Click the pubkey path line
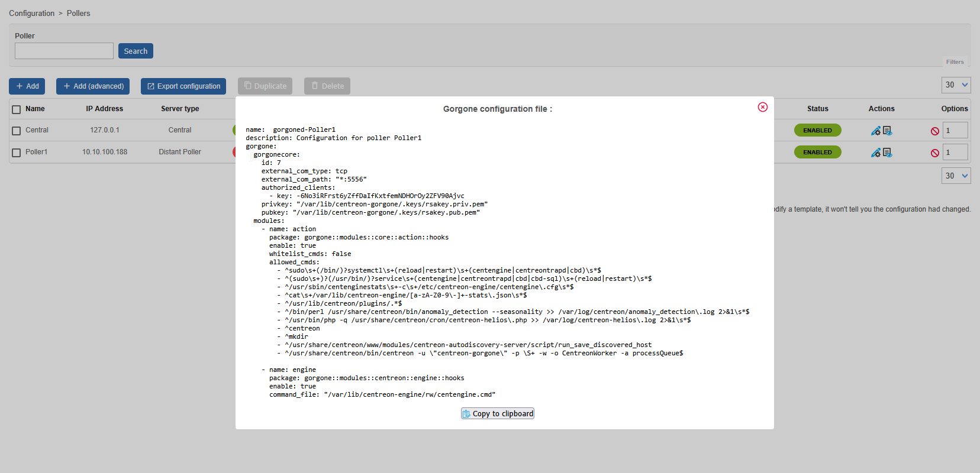Viewport: 980px width, 473px height. pos(370,212)
